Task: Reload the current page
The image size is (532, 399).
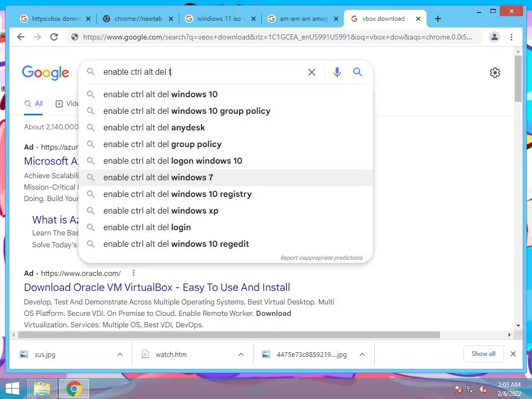Action: coord(54,37)
